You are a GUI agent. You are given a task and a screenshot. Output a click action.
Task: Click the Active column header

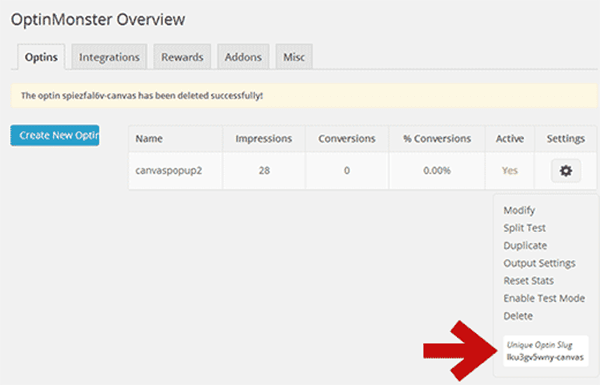510,139
